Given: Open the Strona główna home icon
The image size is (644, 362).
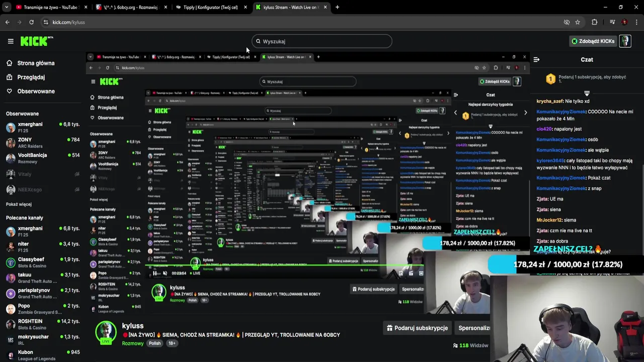Looking at the screenshot, I should pos(9,63).
